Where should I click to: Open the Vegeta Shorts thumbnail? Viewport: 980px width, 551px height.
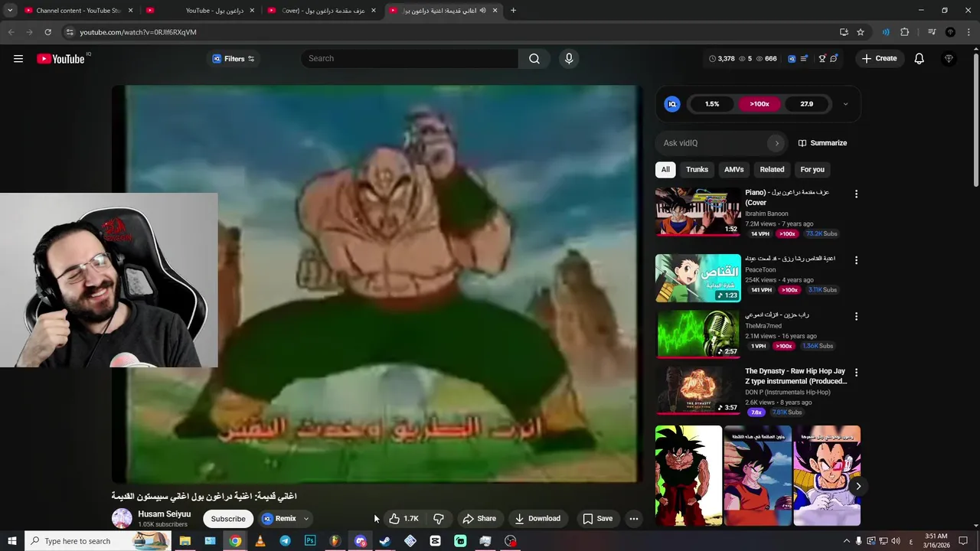[827, 476]
